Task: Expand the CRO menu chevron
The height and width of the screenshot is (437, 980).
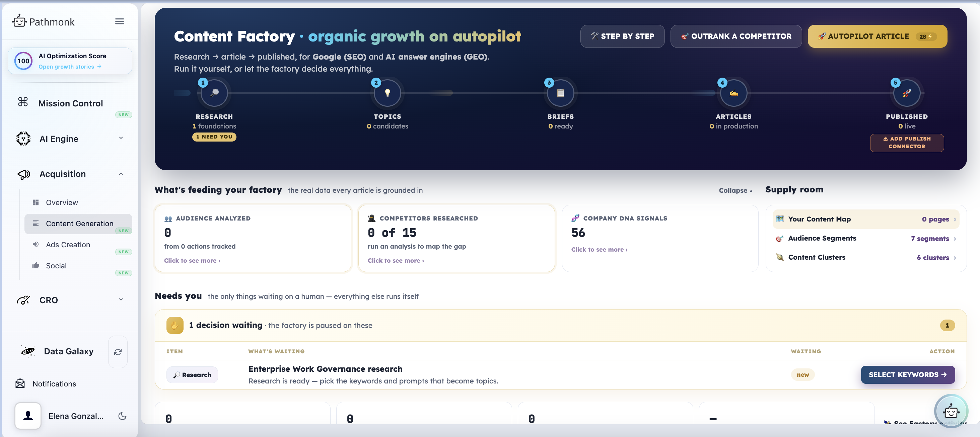Action: click(x=121, y=299)
